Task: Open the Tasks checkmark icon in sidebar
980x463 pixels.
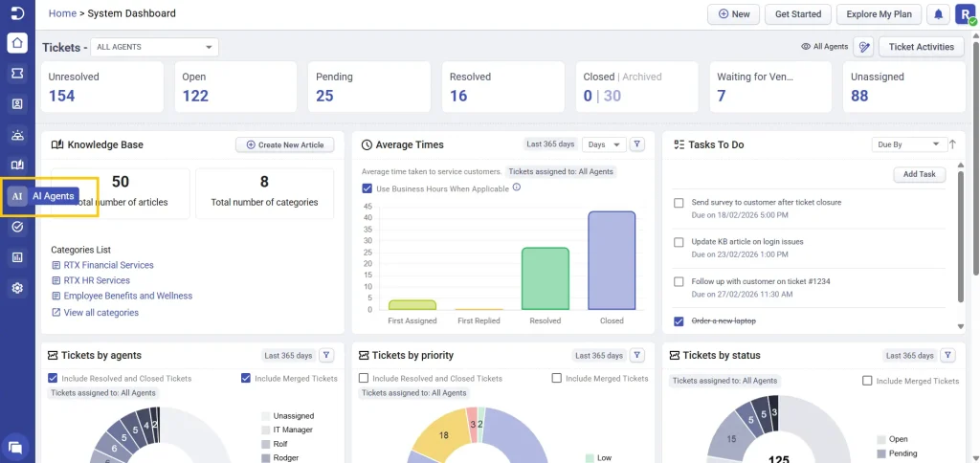Action: coord(17,227)
